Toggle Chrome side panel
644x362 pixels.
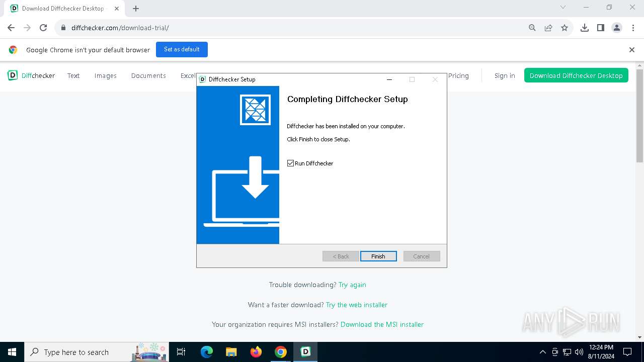(601, 28)
